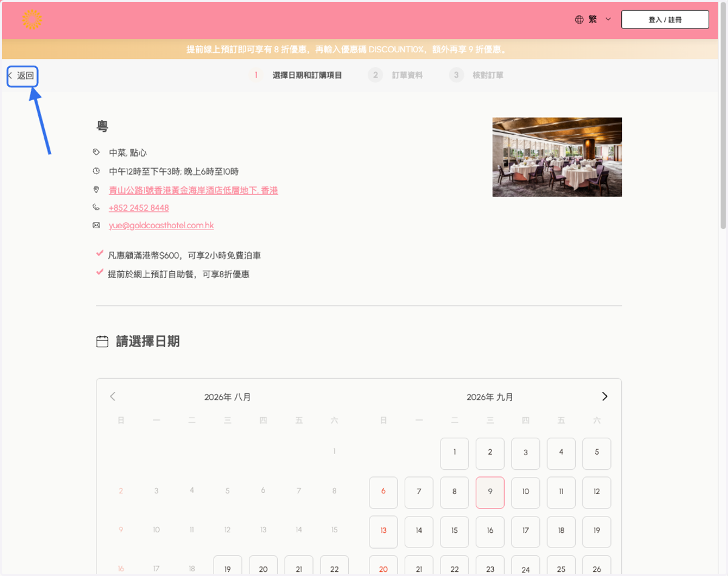Select September 1 on the calendar

(x=454, y=453)
